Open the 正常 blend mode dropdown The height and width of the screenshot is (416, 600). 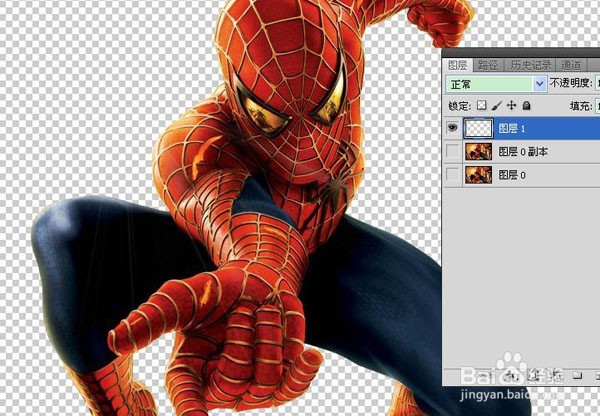tap(496, 84)
